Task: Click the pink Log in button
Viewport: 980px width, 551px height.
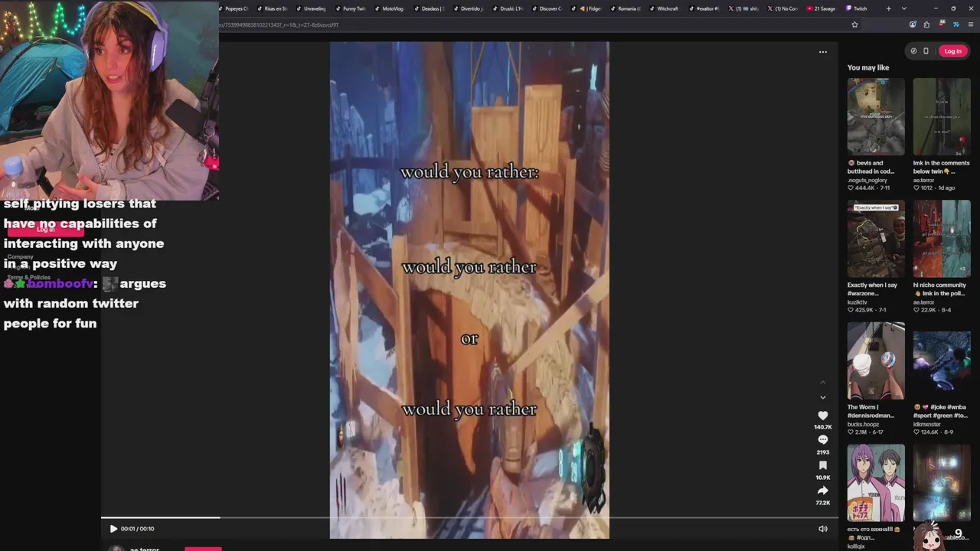Action: tap(952, 51)
